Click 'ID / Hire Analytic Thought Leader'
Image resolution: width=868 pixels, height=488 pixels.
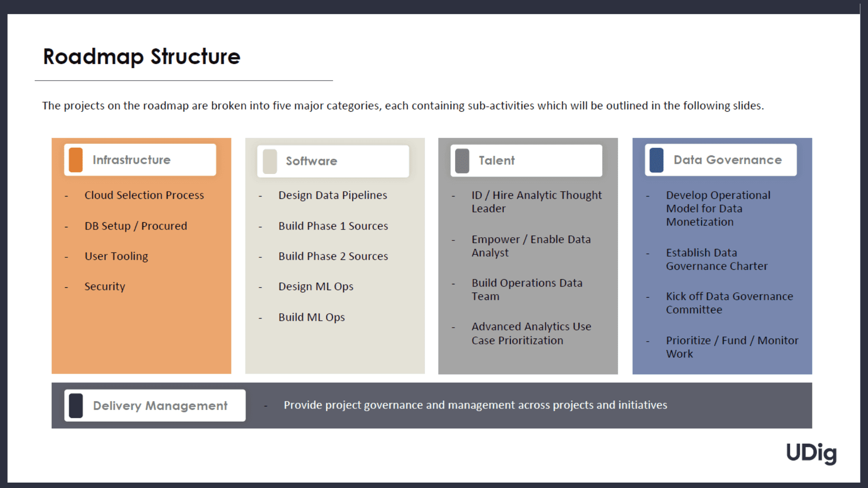point(537,202)
